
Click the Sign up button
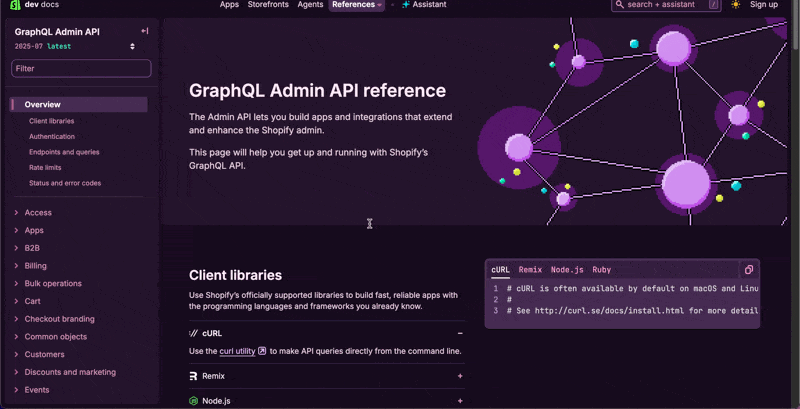point(764,5)
